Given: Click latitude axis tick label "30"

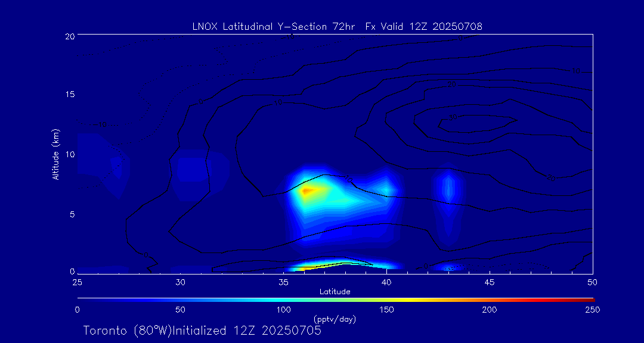Looking at the screenshot, I should point(180,283).
